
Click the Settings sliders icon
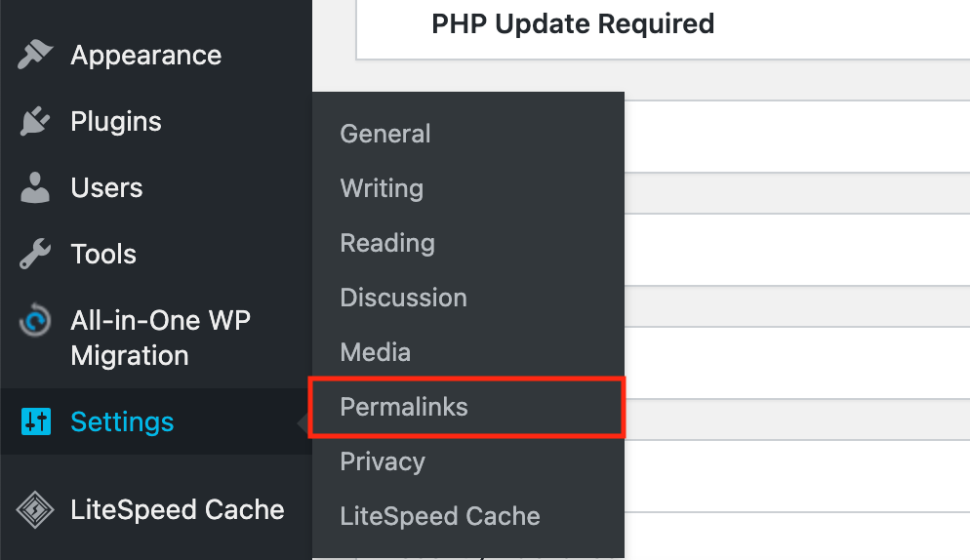point(35,422)
